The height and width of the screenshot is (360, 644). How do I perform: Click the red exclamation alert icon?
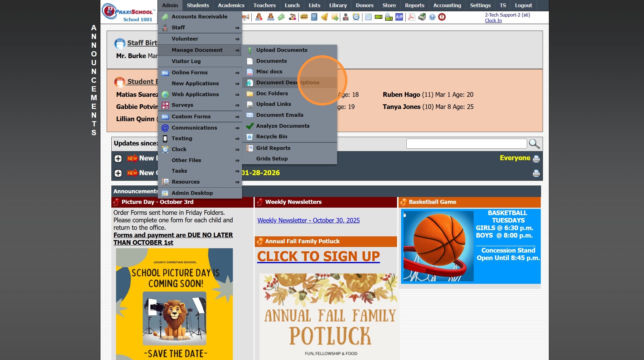click(442, 17)
